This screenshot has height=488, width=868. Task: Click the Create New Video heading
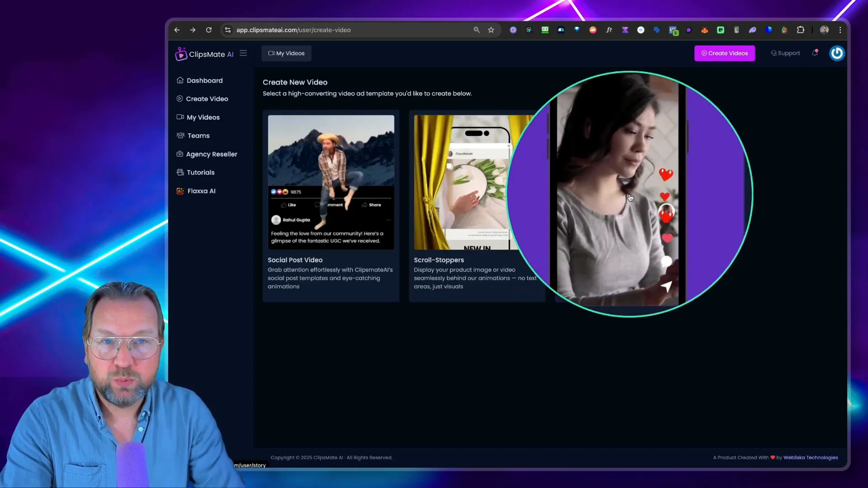pos(295,82)
